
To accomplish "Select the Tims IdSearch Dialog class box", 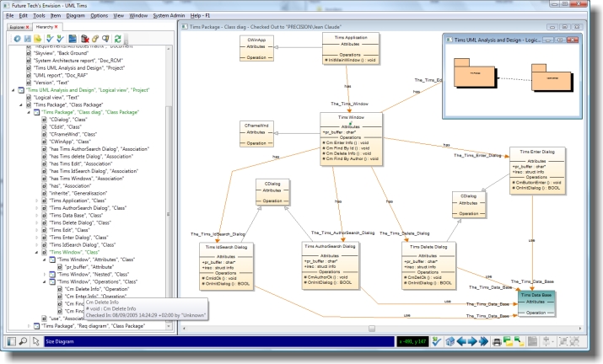I will point(226,266).
